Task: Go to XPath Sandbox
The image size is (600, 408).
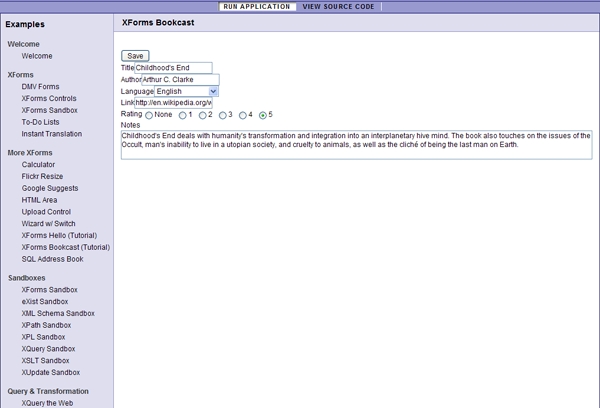Action: 46,325
